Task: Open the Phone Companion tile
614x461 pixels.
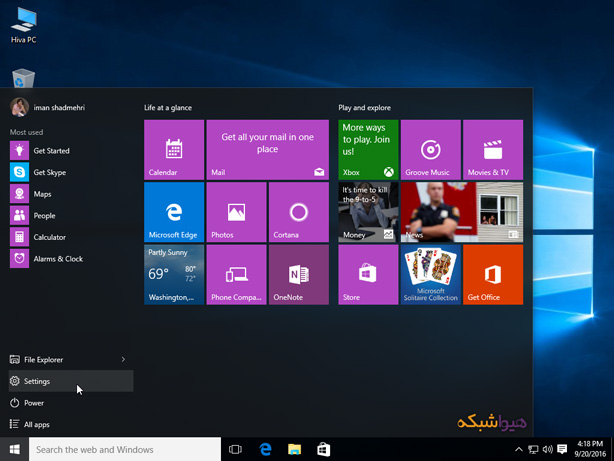Action: click(x=236, y=275)
